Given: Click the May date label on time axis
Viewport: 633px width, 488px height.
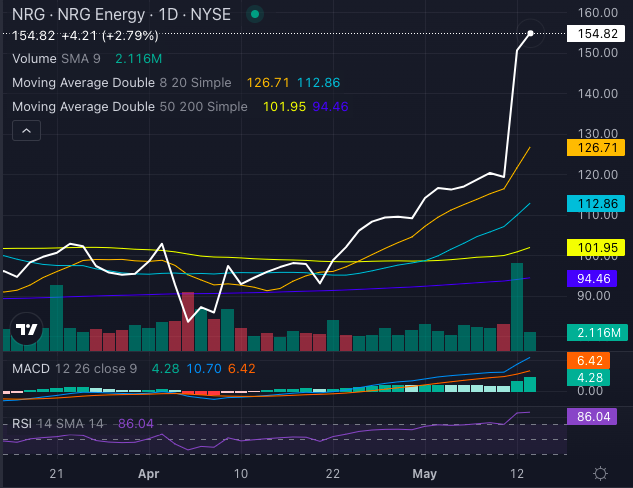Looking at the screenshot, I should pyautogui.click(x=424, y=473).
